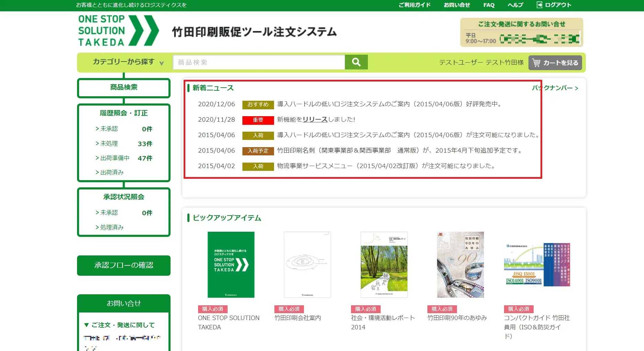Image resolution: width=644 pixels, height=351 pixels.
Task: View 未承認 0件 under 承認状況照会
Action: pos(124,213)
